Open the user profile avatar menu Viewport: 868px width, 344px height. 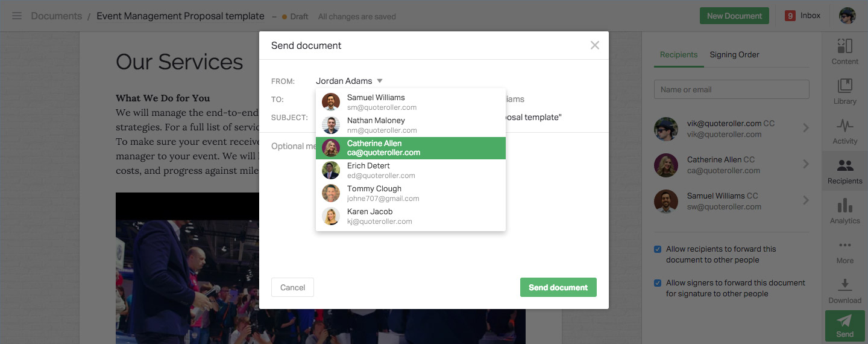tap(848, 16)
